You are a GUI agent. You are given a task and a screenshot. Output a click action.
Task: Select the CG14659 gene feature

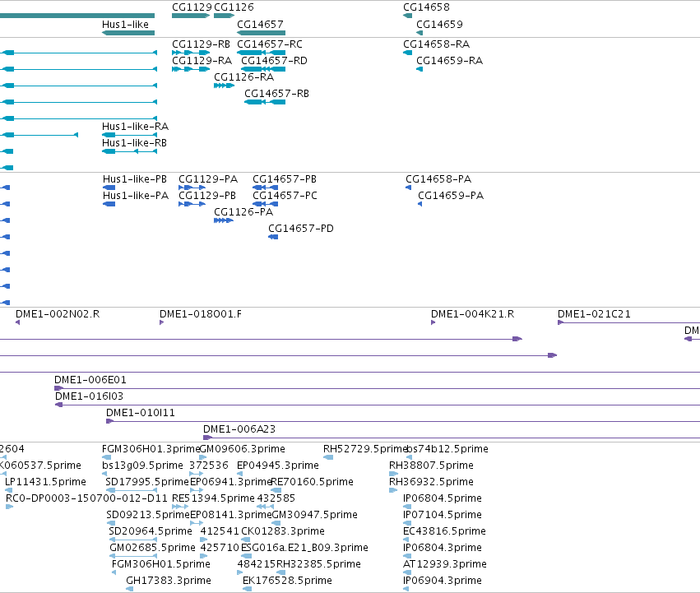[x=420, y=33]
